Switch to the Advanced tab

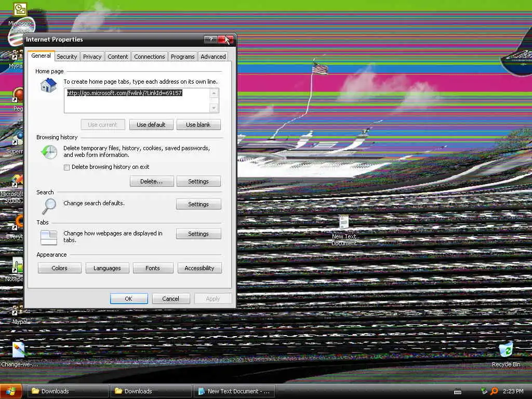point(213,57)
